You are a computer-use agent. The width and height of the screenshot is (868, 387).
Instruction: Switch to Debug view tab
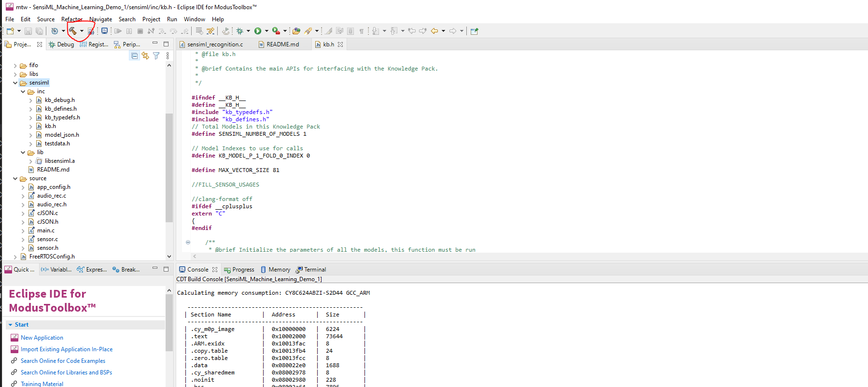(61, 44)
